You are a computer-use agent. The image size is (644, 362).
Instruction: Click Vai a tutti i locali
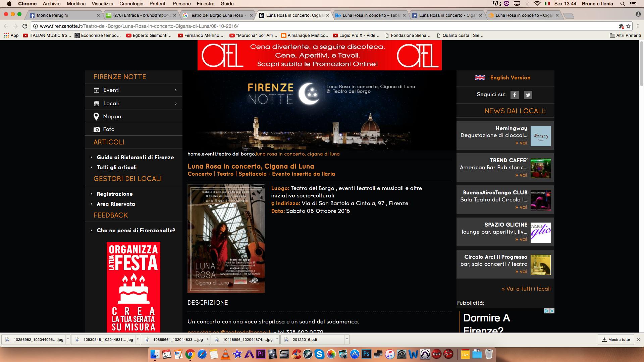(526, 289)
